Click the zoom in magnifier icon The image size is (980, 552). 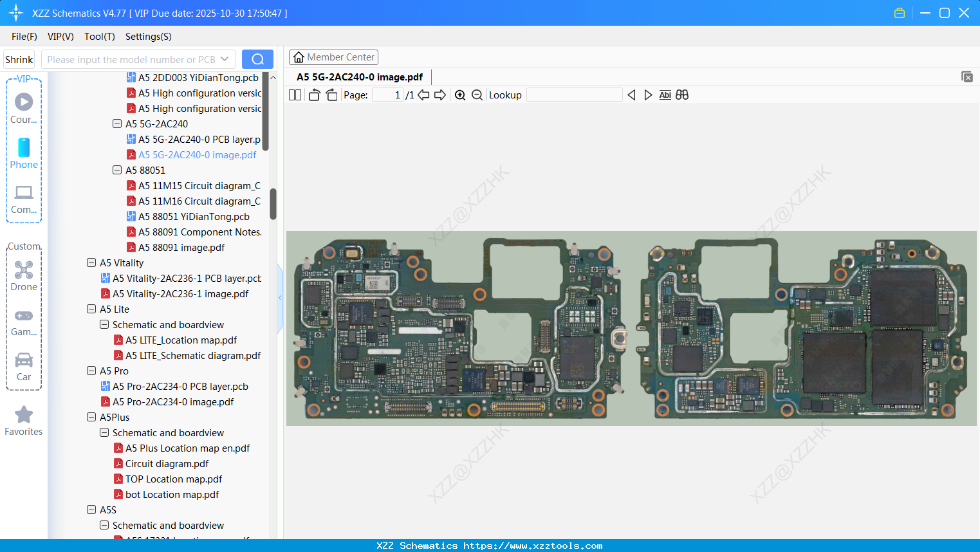coord(460,95)
